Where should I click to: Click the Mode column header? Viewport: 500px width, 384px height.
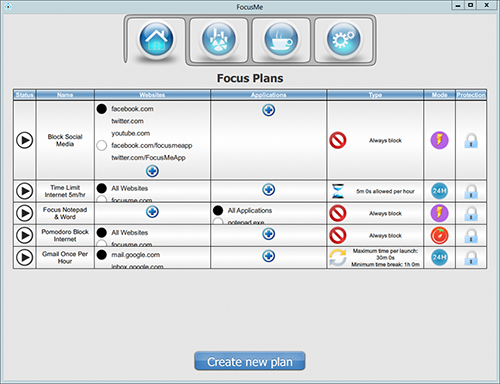(x=439, y=95)
